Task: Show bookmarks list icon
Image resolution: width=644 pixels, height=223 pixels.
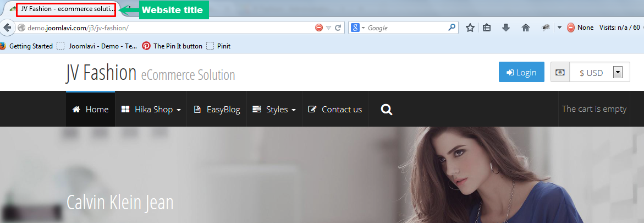Action: [x=487, y=28]
